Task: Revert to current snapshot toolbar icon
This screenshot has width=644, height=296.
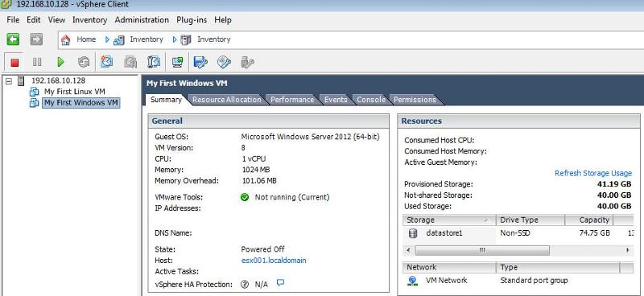Action: click(130, 62)
